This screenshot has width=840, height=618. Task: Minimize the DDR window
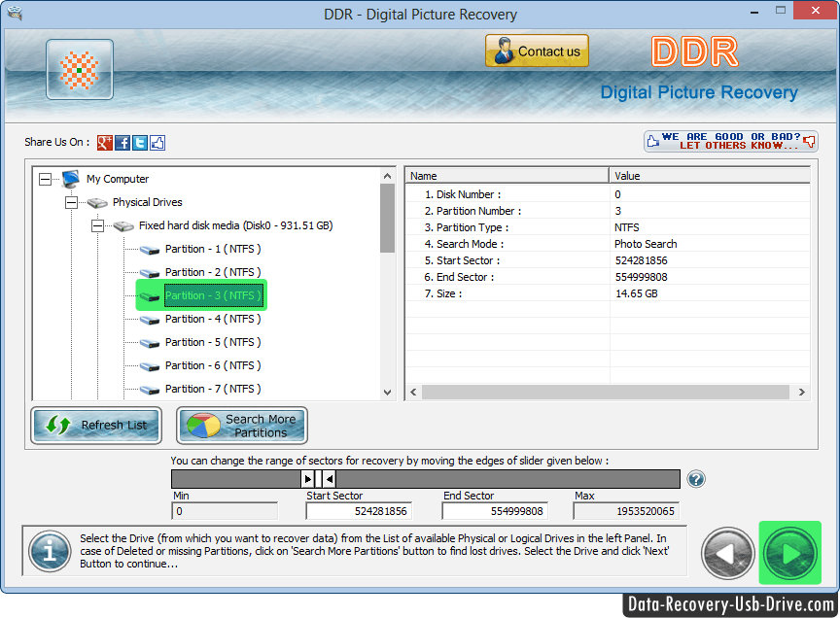[754, 11]
